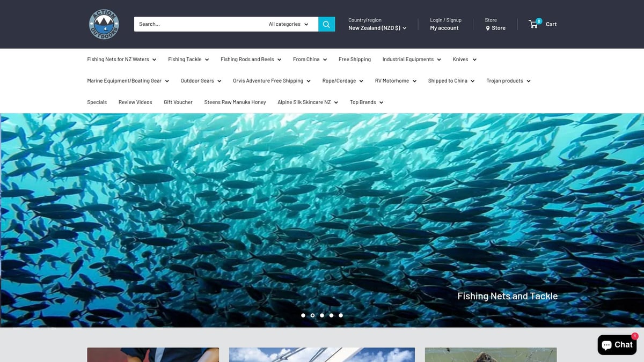Select the last slideshow dot
Viewport: 644px width, 362px height.
tap(341, 315)
